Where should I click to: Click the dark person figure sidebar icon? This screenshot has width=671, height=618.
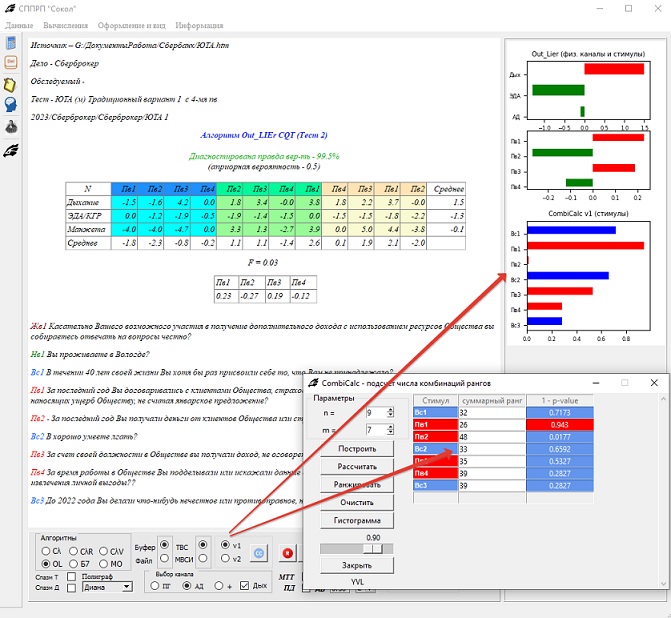tap(11, 127)
